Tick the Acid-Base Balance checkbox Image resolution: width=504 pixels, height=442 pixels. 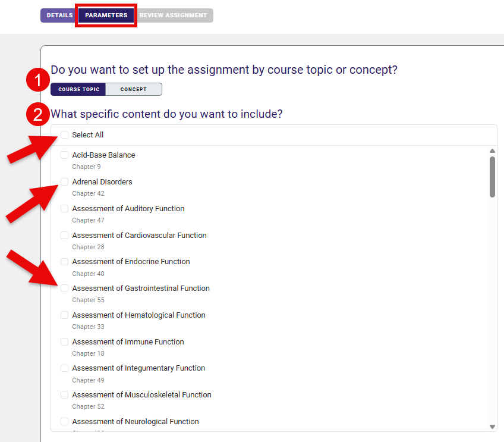pyautogui.click(x=64, y=155)
